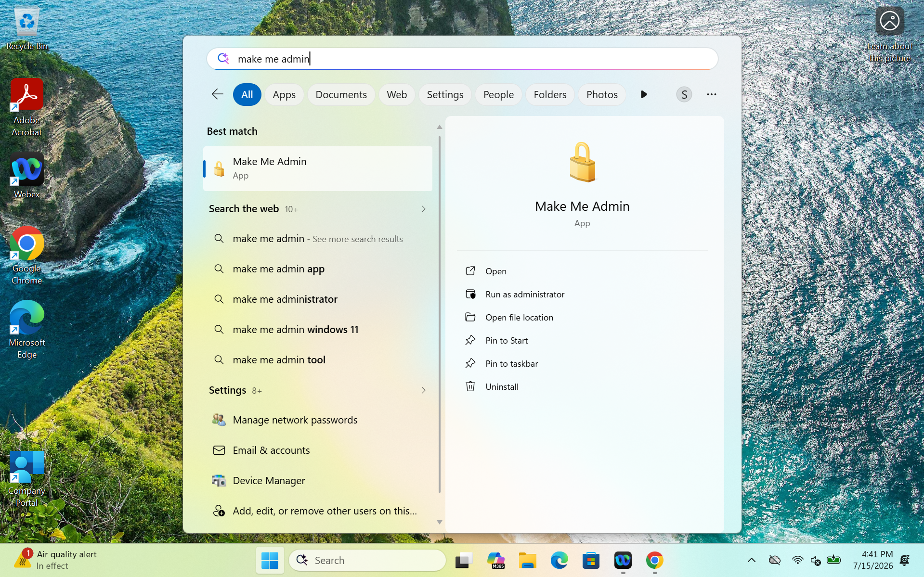Select 'make me admin windows 11' suggestion

(x=318, y=330)
